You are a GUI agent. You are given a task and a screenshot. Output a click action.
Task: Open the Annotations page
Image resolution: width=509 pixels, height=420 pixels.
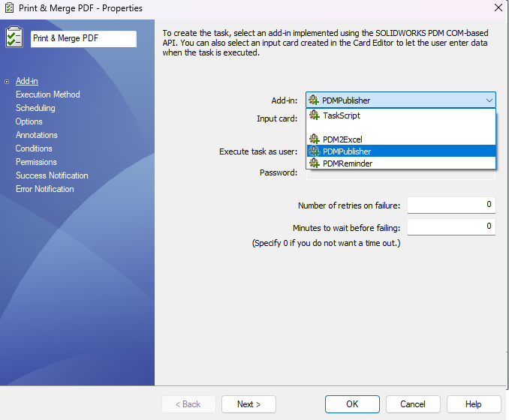click(x=36, y=135)
